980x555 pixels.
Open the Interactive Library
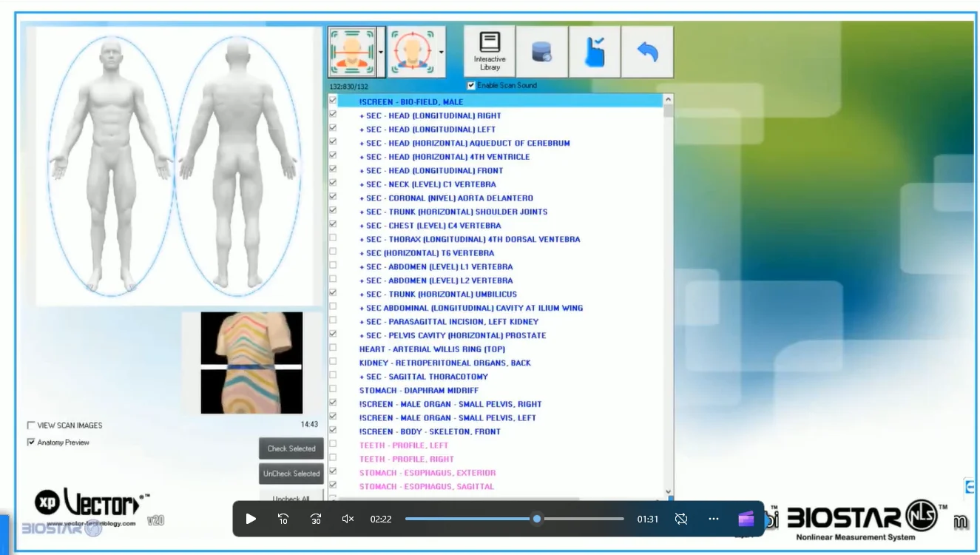(x=490, y=51)
